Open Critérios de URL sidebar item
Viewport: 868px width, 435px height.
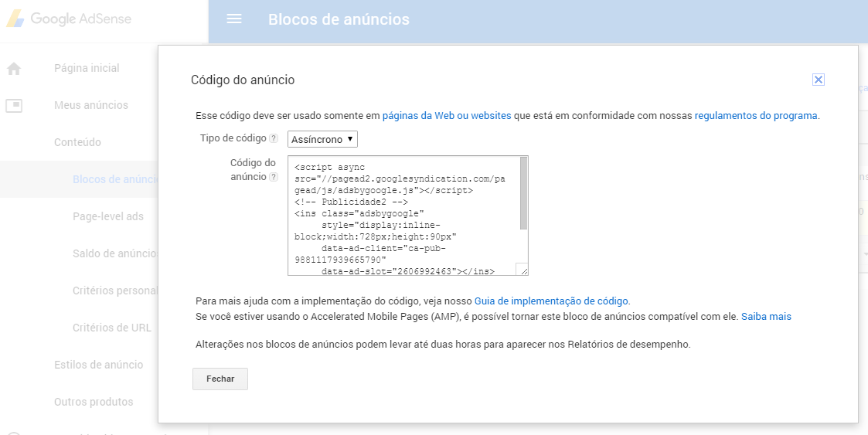pyautogui.click(x=112, y=328)
